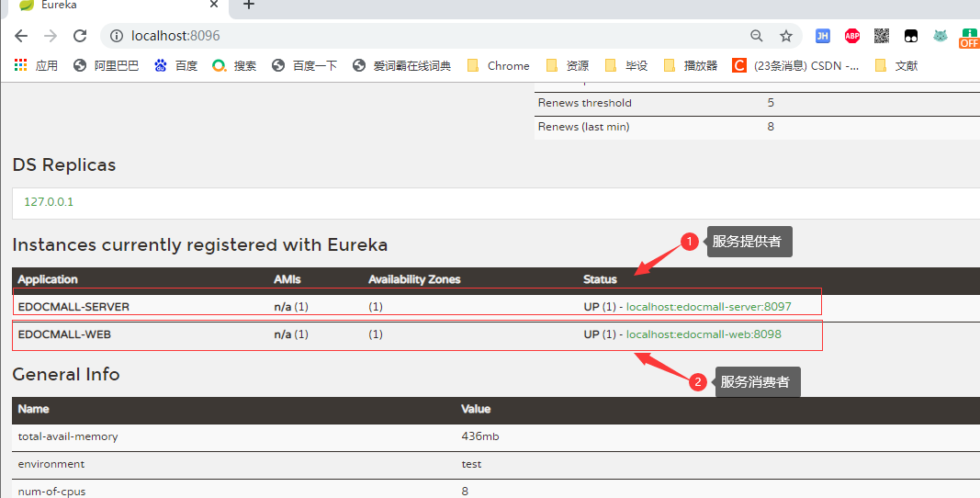Reload the Eureka page
This screenshot has width=980, height=498.
click(x=80, y=36)
